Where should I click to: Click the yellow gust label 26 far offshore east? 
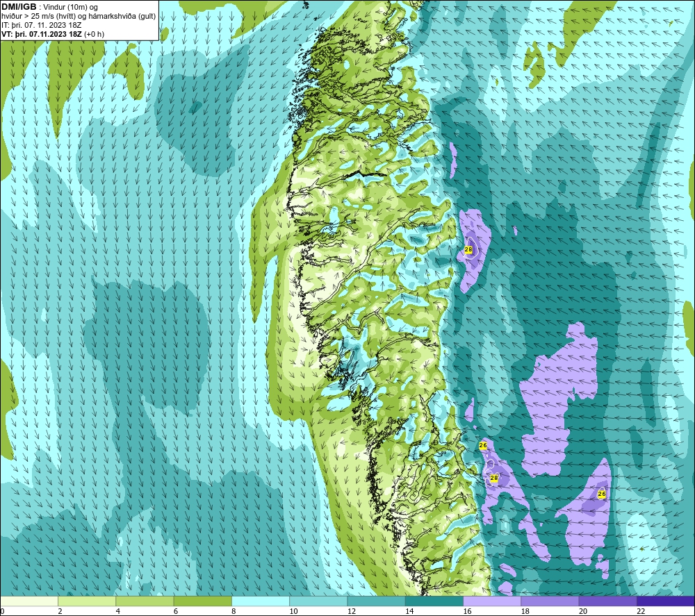pos(601,494)
